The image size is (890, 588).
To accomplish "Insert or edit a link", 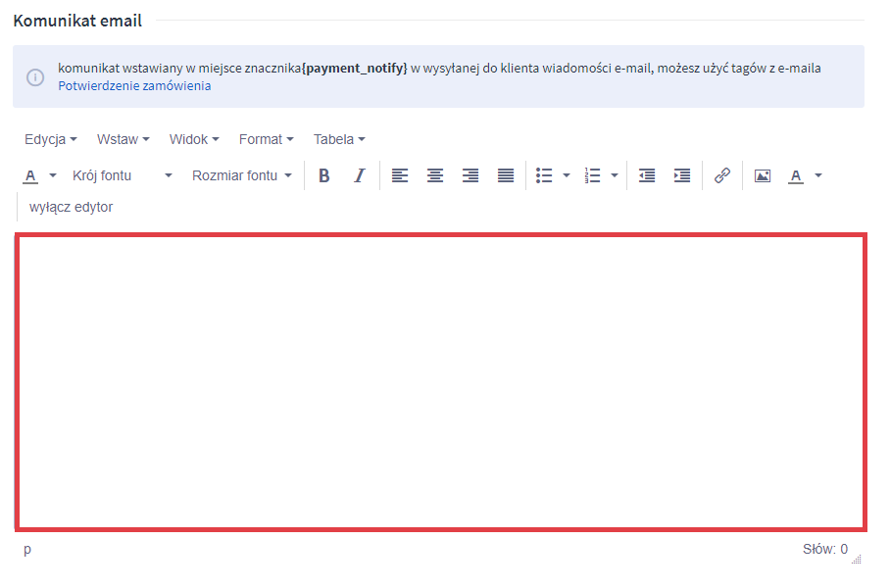I will point(722,175).
